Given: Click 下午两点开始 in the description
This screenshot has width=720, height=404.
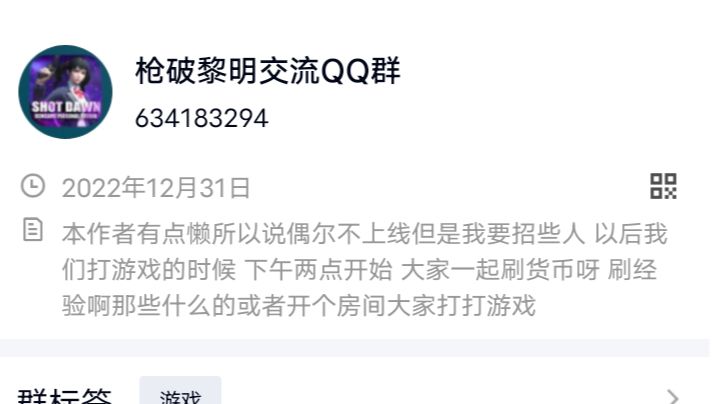Looking at the screenshot, I should point(318,269).
